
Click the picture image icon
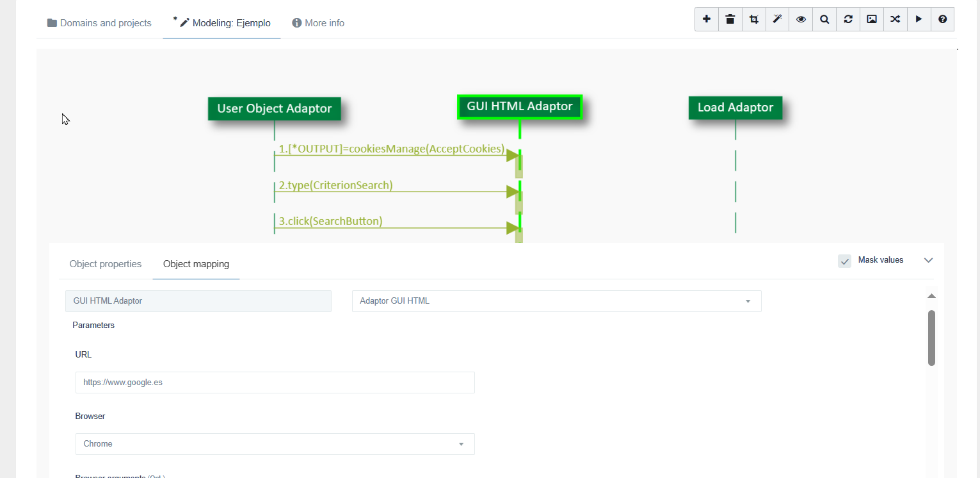(x=872, y=19)
